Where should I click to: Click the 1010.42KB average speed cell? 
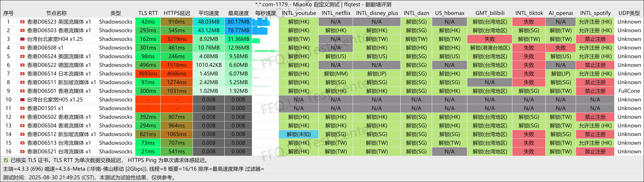coord(208,65)
